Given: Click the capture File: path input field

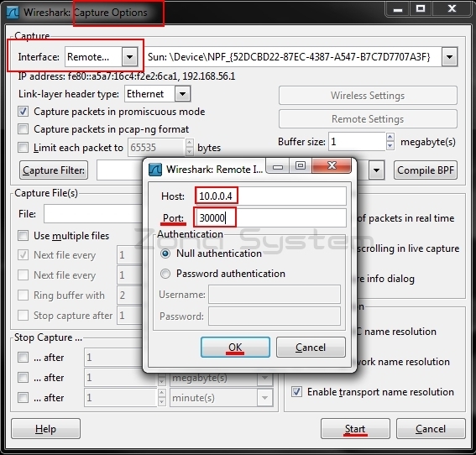Looking at the screenshot, I should [93, 214].
